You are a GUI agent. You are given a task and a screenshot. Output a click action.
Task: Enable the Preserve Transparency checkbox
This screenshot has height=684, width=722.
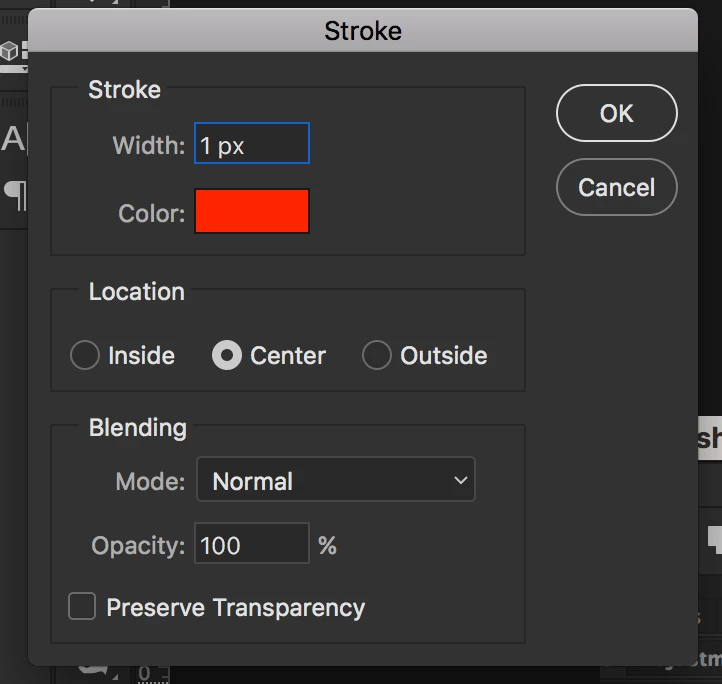pos(82,606)
